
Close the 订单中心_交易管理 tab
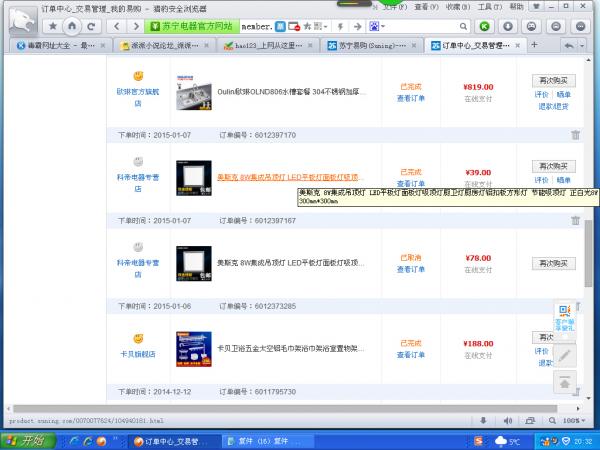pos(517,46)
